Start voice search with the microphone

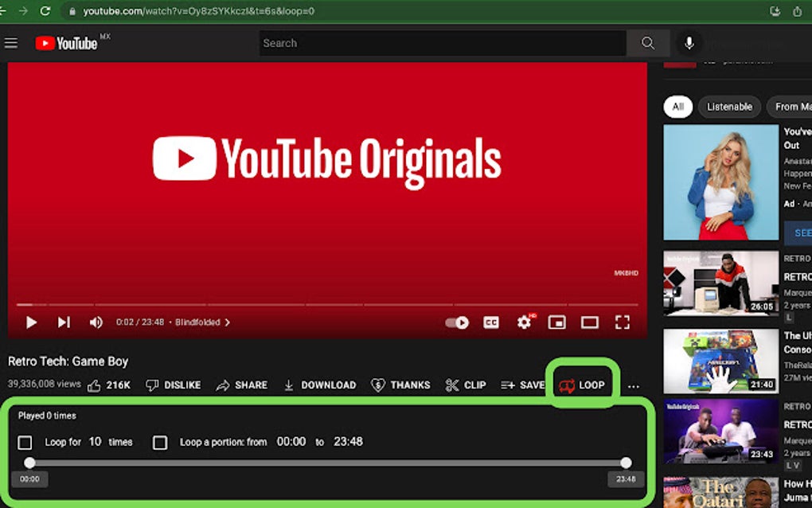(689, 43)
